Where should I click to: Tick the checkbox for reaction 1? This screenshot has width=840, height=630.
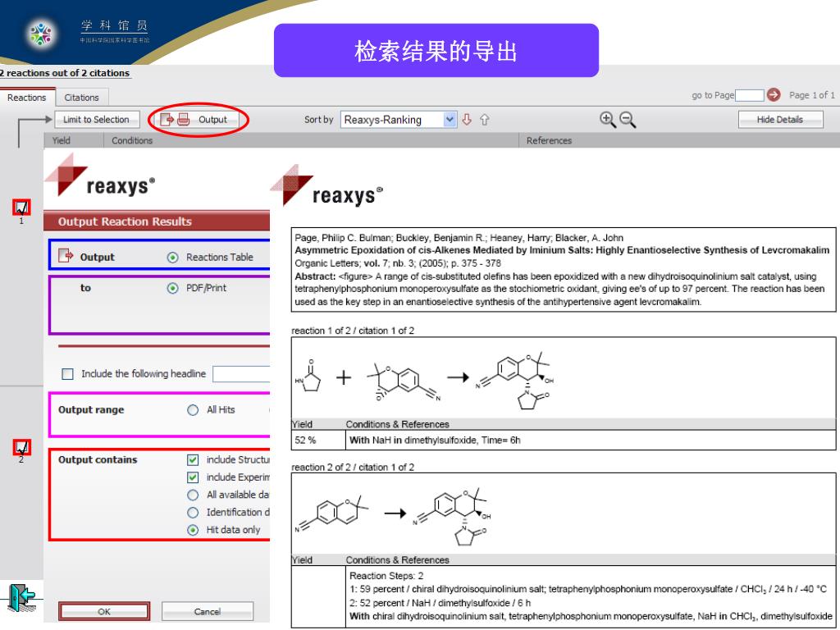pyautogui.click(x=21, y=207)
